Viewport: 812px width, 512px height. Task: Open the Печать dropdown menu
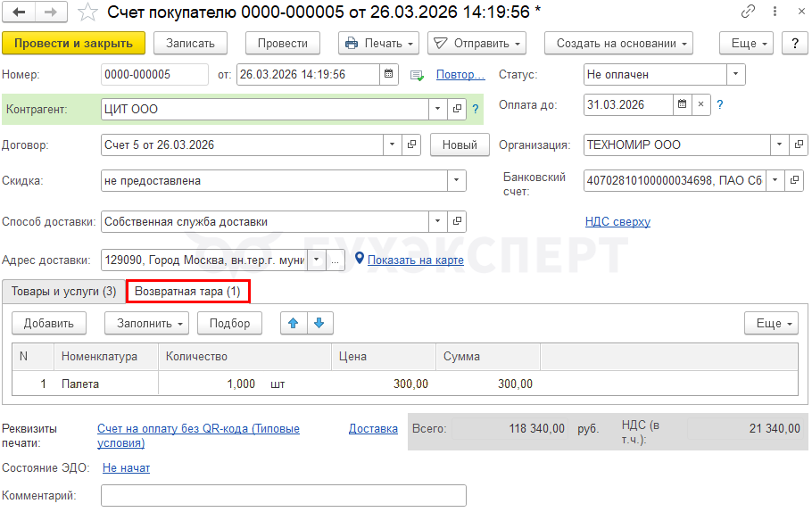point(379,44)
